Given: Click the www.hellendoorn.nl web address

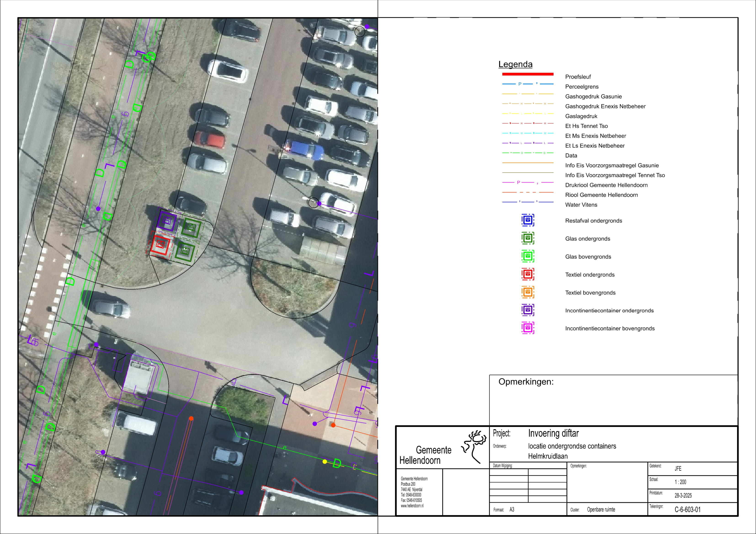Looking at the screenshot, I should coord(412,506).
